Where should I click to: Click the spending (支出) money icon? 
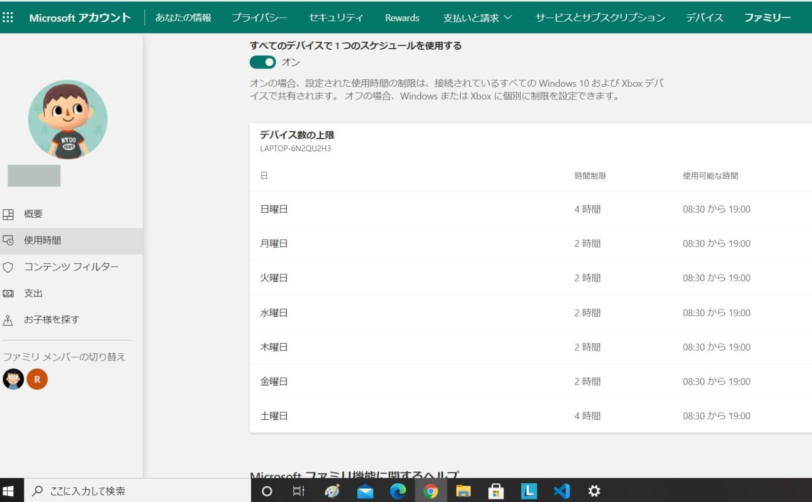tap(8, 293)
